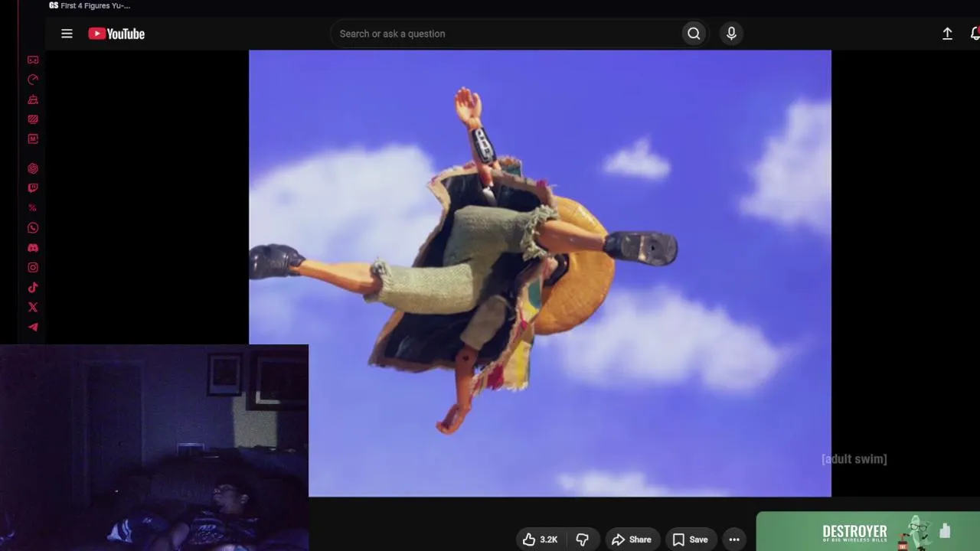
Task: Open Telegram in the browser sidebar
Action: [33, 328]
